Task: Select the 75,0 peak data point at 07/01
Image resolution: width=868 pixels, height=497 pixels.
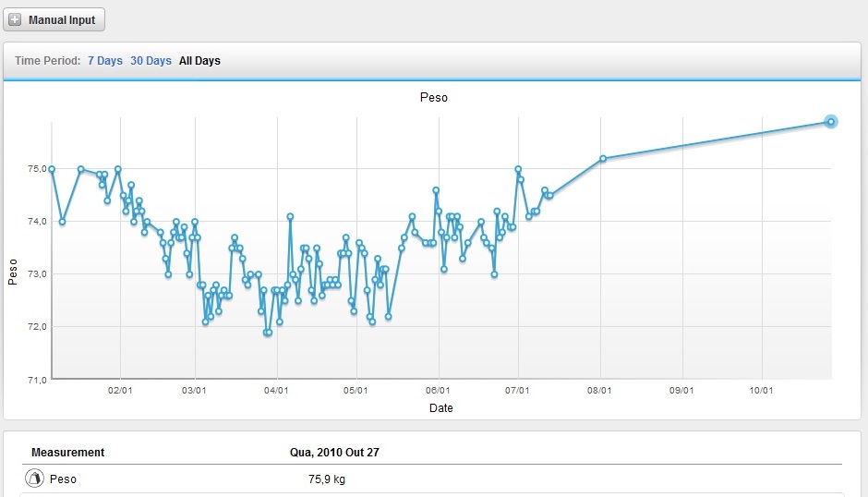Action: click(518, 169)
